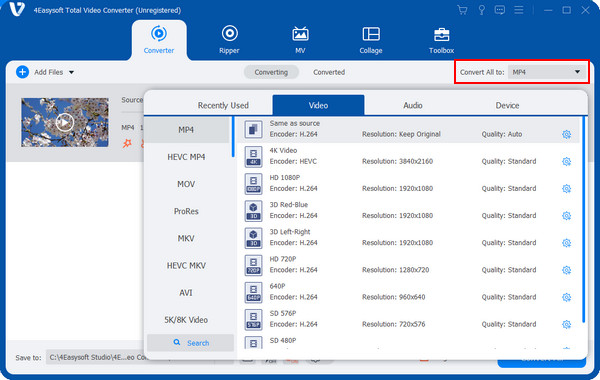
Task: Play the cherry blossom video thumbnail
Action: click(x=65, y=122)
